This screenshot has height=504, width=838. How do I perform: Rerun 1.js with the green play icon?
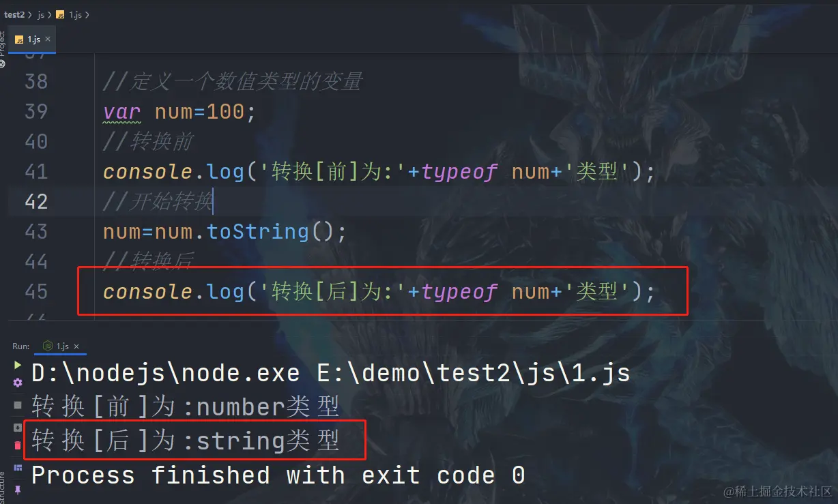[18, 365]
